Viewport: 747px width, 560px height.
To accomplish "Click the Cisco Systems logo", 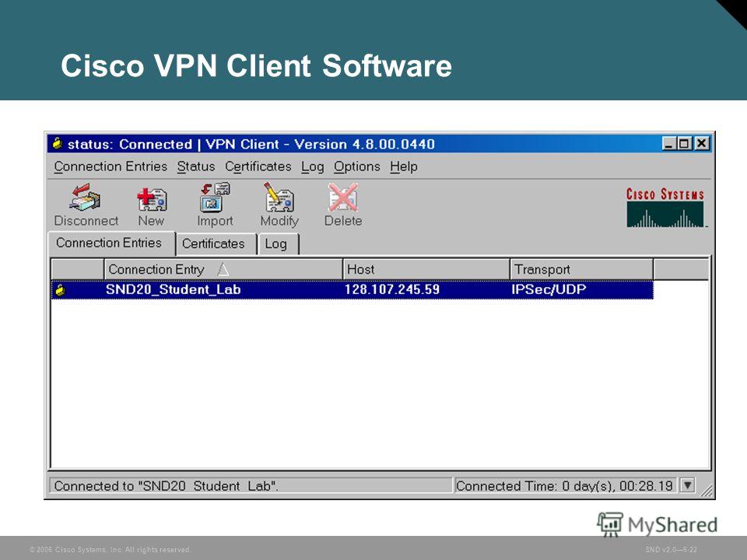I will click(665, 207).
